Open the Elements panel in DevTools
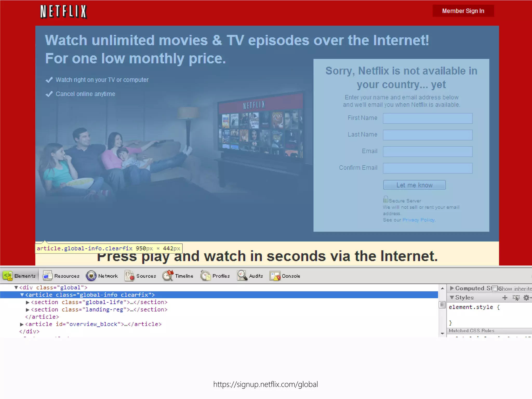The height and width of the screenshot is (399, 532). point(19,276)
